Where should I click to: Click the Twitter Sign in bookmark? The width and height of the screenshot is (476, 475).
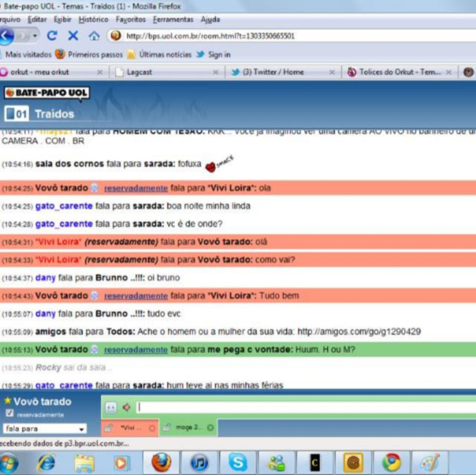213,54
